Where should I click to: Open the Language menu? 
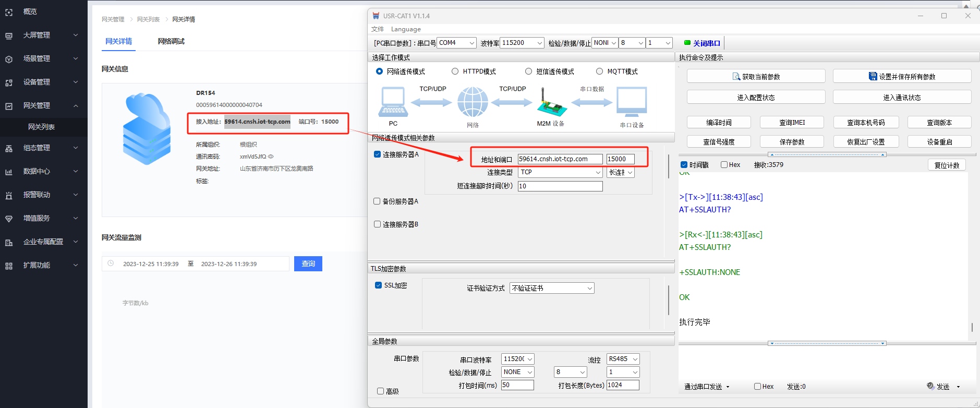(406, 29)
